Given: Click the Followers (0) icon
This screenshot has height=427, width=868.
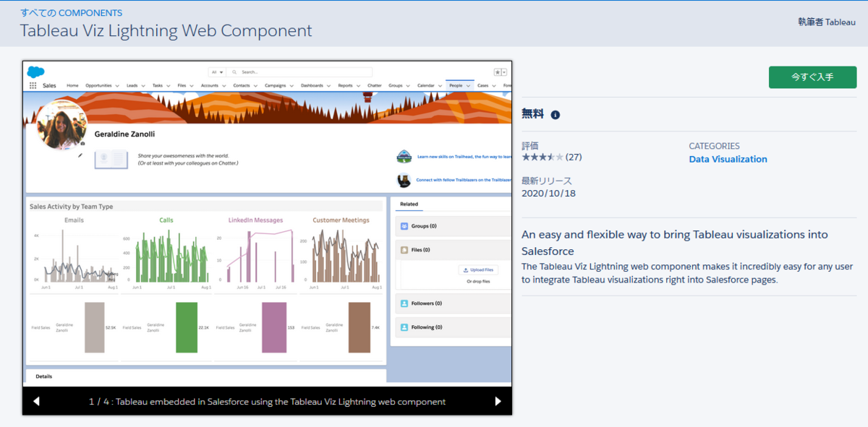Looking at the screenshot, I should [404, 303].
